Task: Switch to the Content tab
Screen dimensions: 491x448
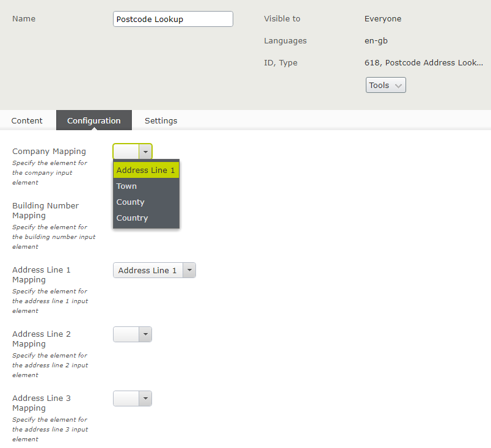Action: point(27,120)
